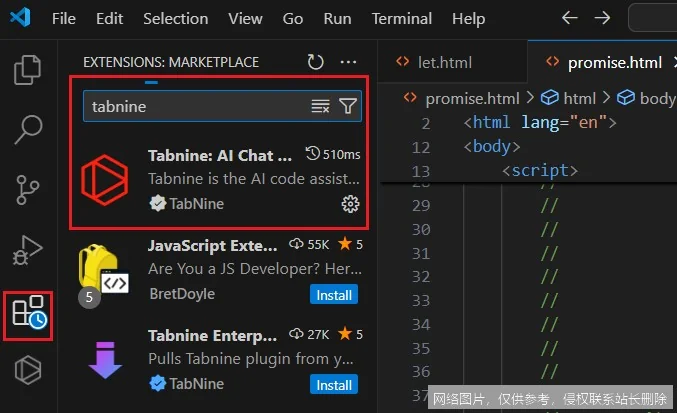Screen dimensions: 677x413
Task: Open the Run menu
Action: (x=337, y=19)
